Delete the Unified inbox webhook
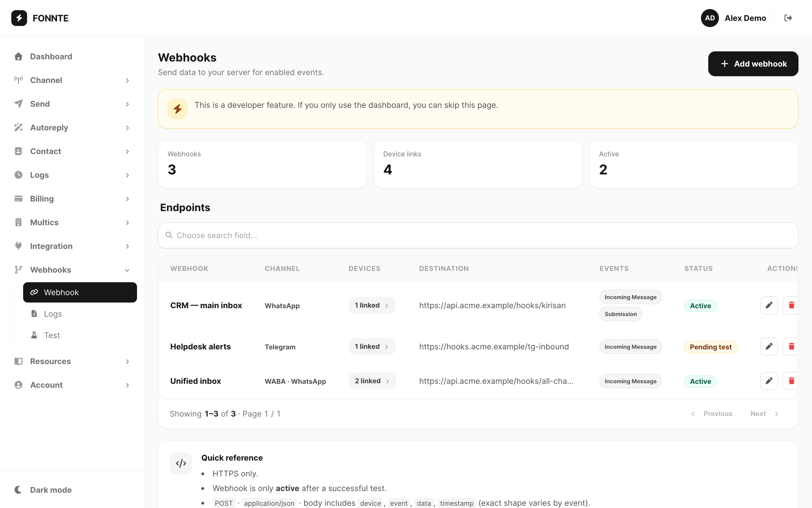The height and width of the screenshot is (508, 812). coord(791,381)
